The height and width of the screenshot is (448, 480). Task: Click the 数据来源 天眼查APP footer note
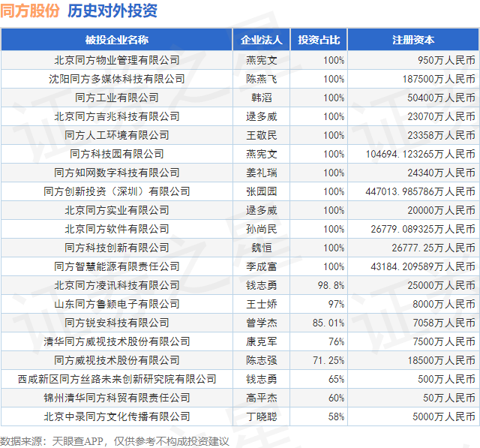click(x=115, y=441)
